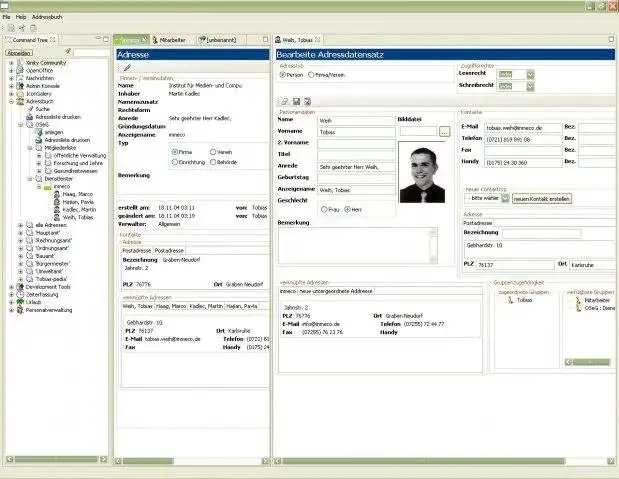The height and width of the screenshot is (479, 619).
Task: Click the pin icon beside Abmelden
Action: (68, 51)
